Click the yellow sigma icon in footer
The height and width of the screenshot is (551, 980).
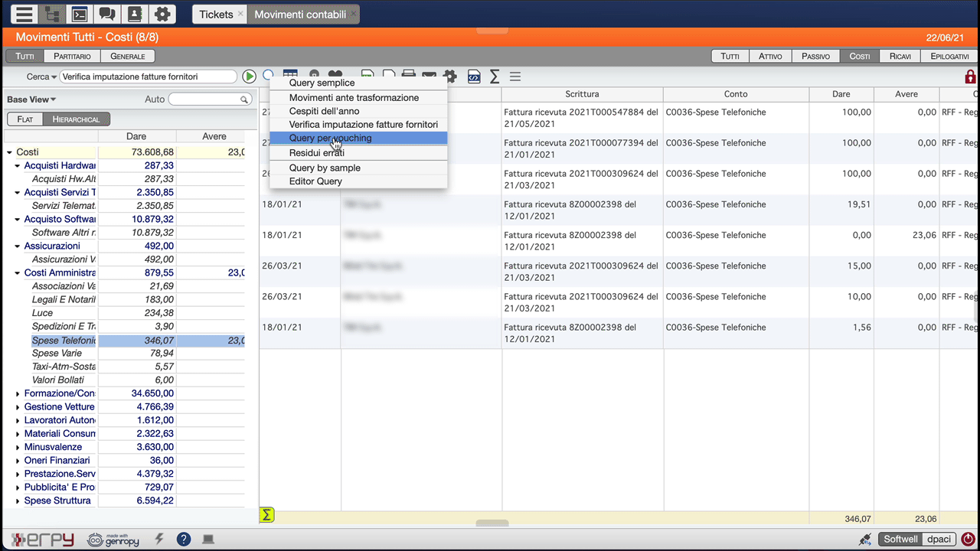(x=266, y=514)
